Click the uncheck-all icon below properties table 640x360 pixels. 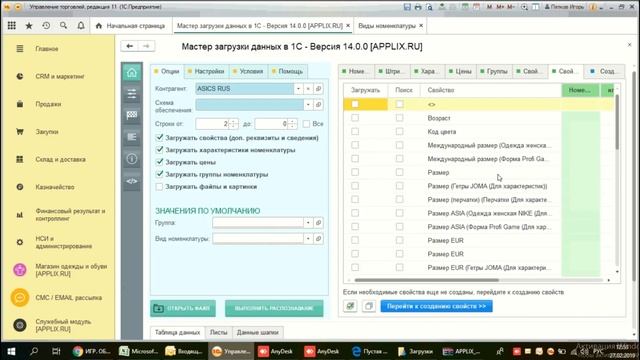[368, 306]
